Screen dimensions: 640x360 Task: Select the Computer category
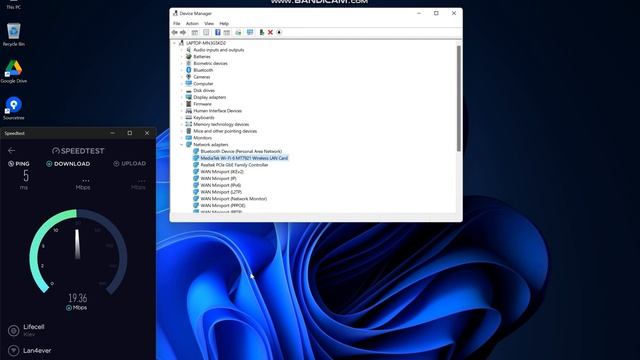[x=203, y=84]
